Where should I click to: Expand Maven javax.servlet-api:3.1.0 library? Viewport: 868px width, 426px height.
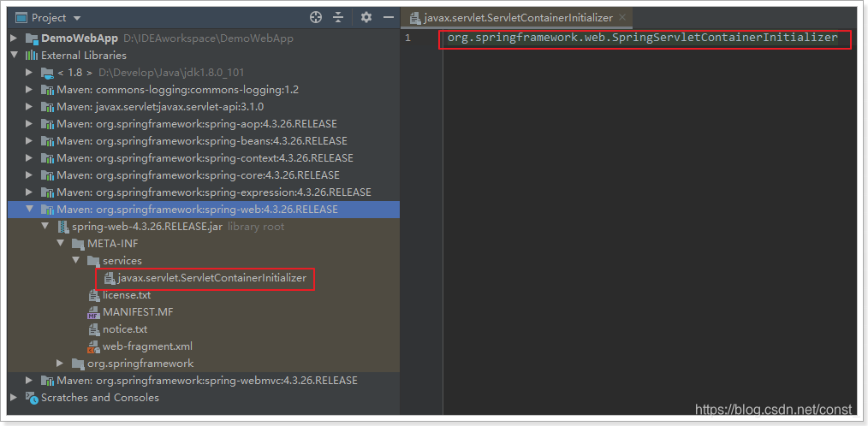point(29,107)
